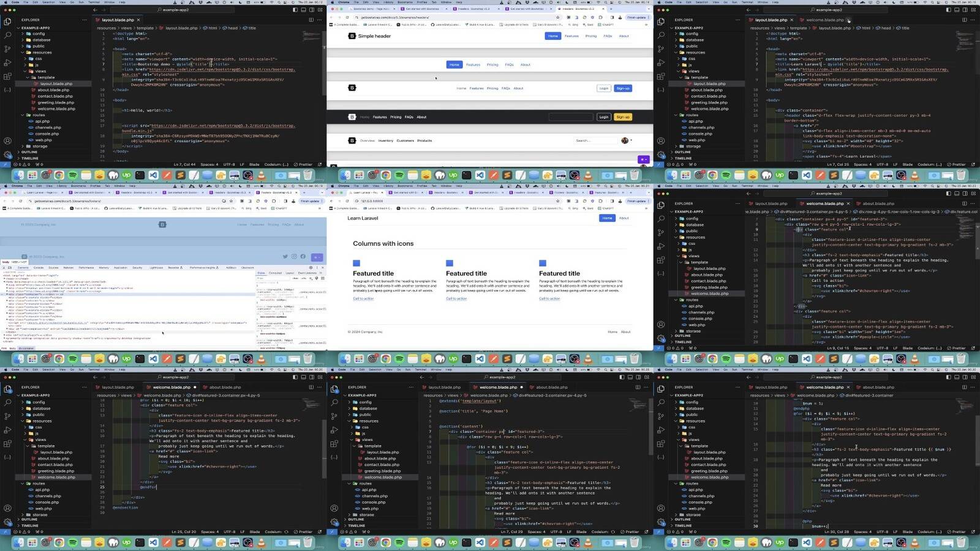Activate the DevTools element picker icon
The height and width of the screenshot is (551, 980).
(4, 267)
